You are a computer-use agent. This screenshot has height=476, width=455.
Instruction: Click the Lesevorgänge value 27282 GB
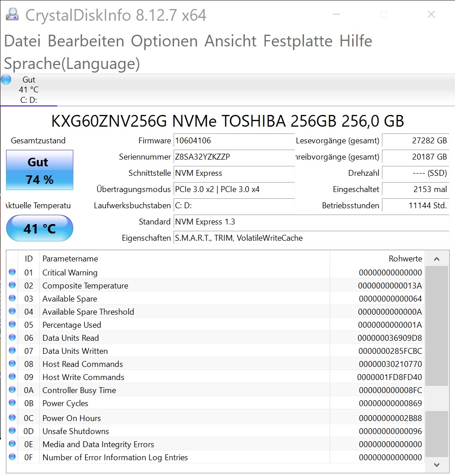[x=415, y=141]
